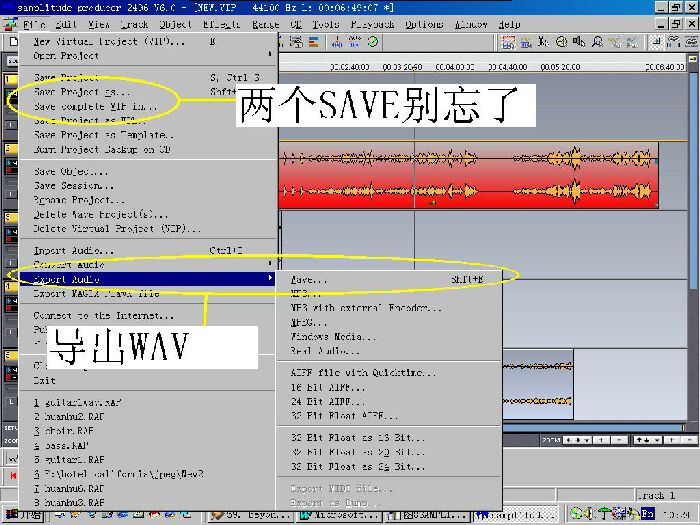700x525 pixels.
Task: Click Exit in the File menu
Action: click(x=147, y=381)
